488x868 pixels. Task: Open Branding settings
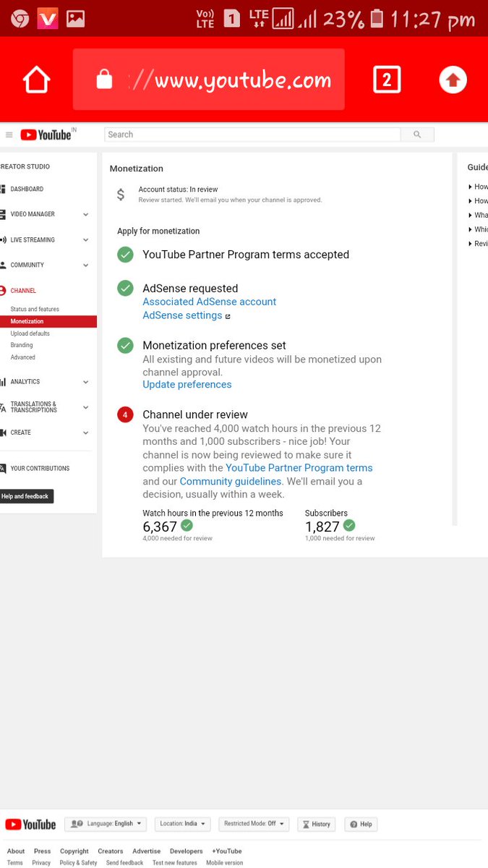click(x=22, y=345)
